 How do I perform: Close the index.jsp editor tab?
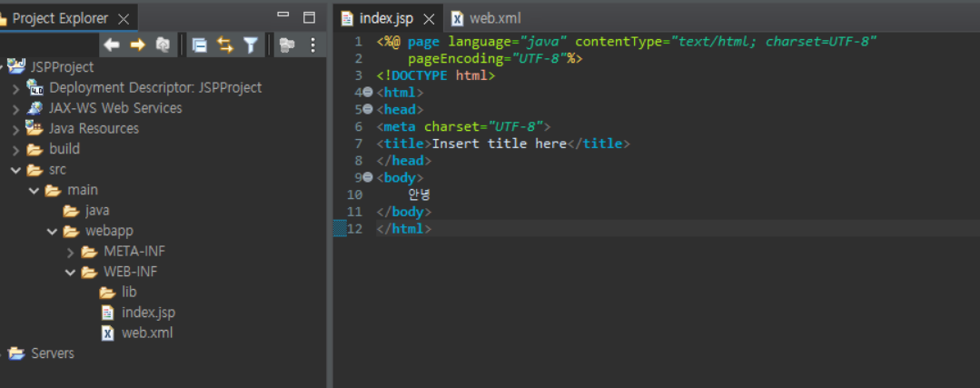(x=429, y=19)
